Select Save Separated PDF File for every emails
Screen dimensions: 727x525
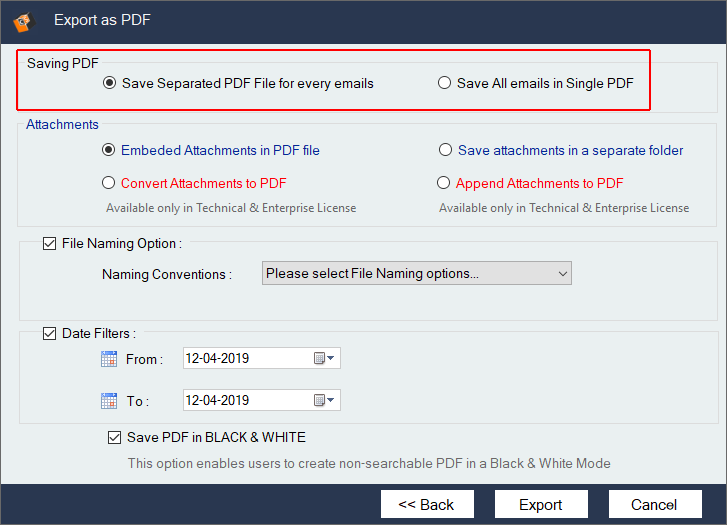pos(109,84)
